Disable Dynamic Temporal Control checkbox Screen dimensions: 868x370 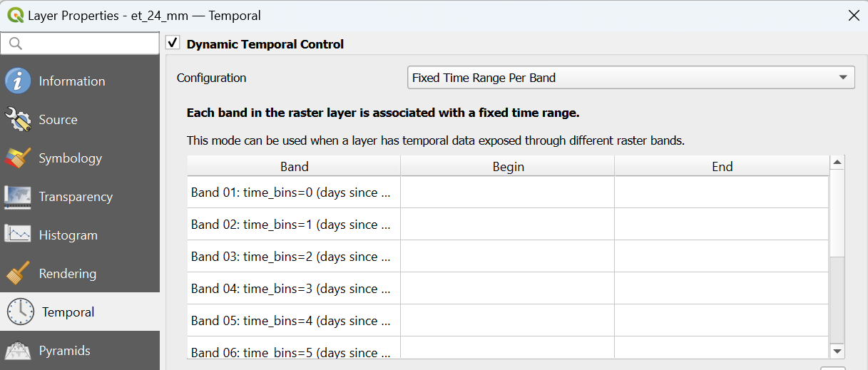173,43
